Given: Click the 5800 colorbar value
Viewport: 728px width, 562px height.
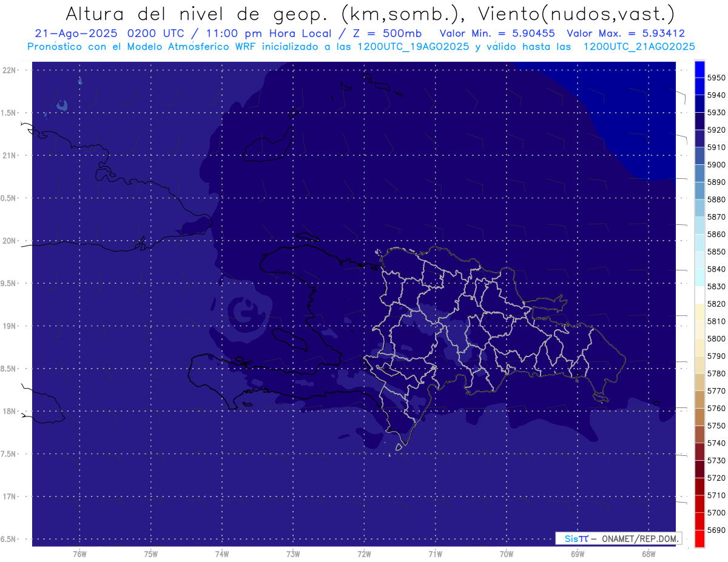Looking at the screenshot, I should (x=716, y=339).
